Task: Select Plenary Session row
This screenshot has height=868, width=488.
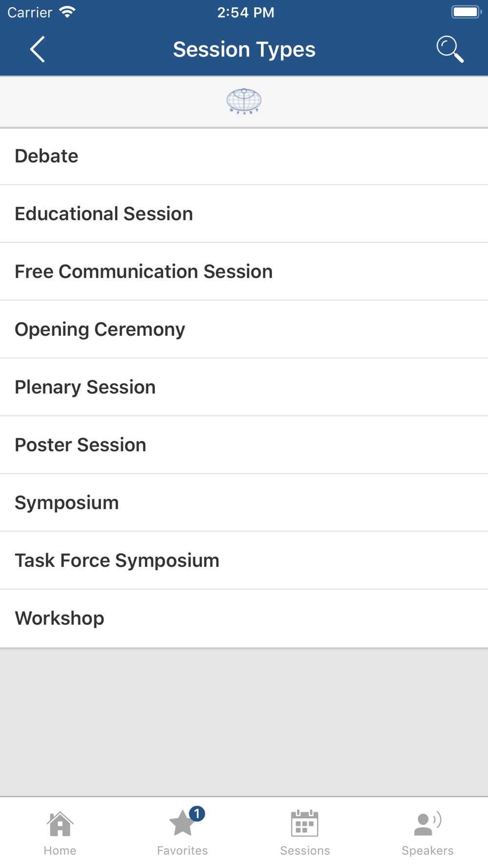Action: pos(244,387)
